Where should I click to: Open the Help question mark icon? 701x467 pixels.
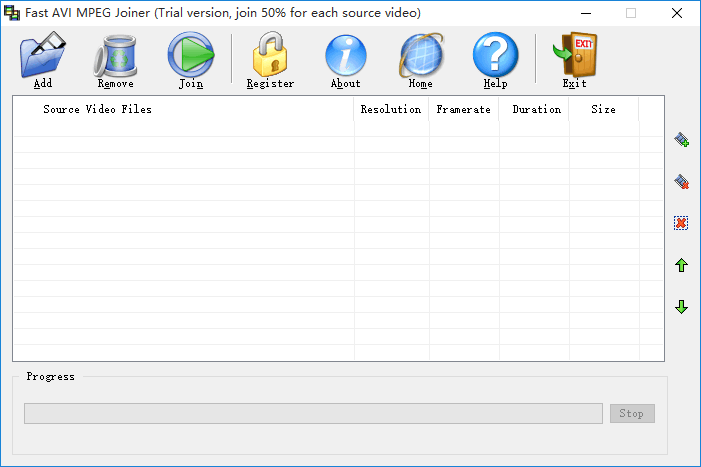coord(495,55)
